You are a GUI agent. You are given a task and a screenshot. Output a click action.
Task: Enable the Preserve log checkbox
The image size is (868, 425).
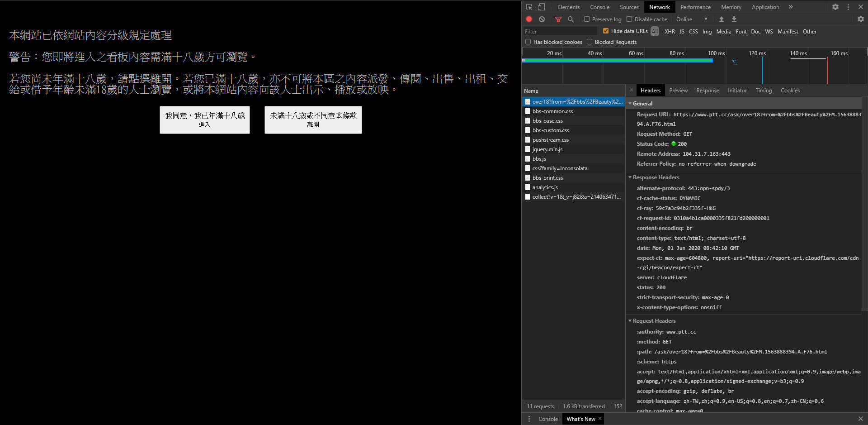coord(587,19)
